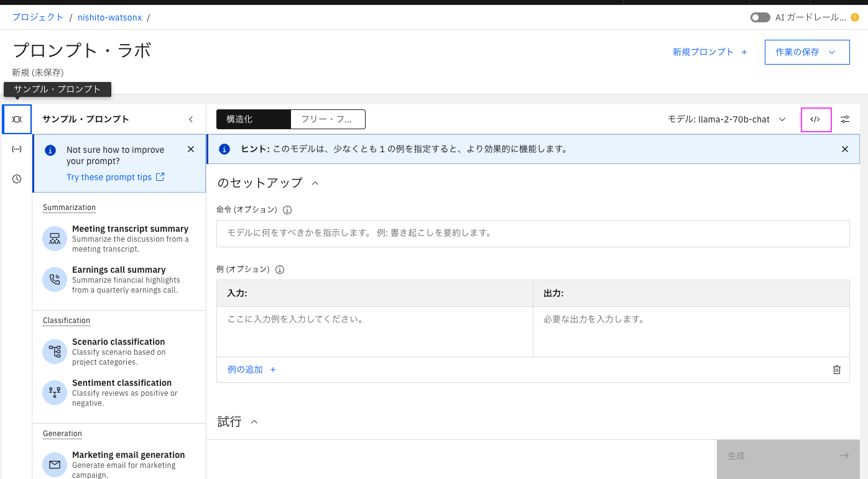Click the AI guardrails warning icon
The height and width of the screenshot is (479, 868).
[855, 17]
